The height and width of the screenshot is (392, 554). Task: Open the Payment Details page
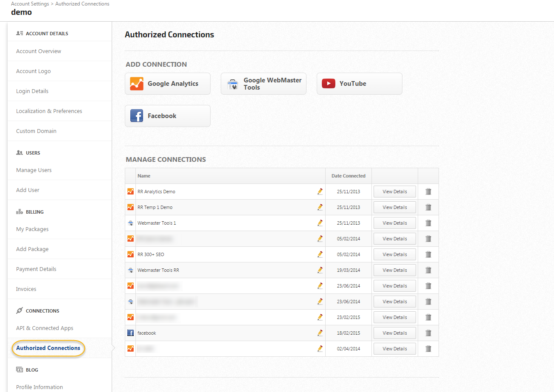36,269
